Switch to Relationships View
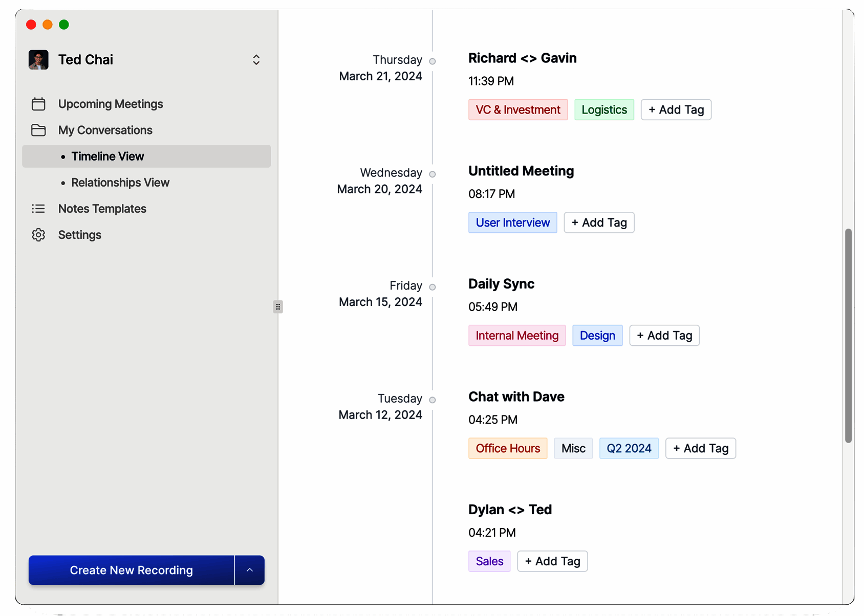864x616 pixels. point(120,183)
